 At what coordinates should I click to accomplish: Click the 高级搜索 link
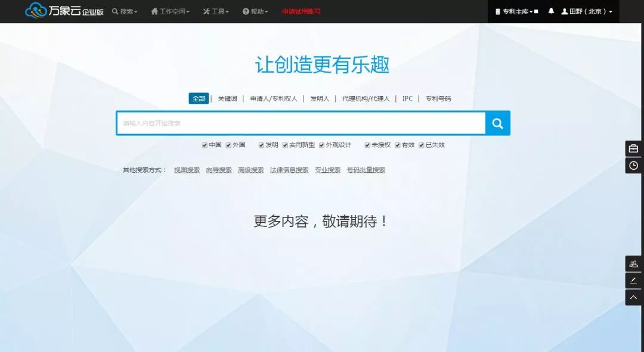tap(250, 170)
